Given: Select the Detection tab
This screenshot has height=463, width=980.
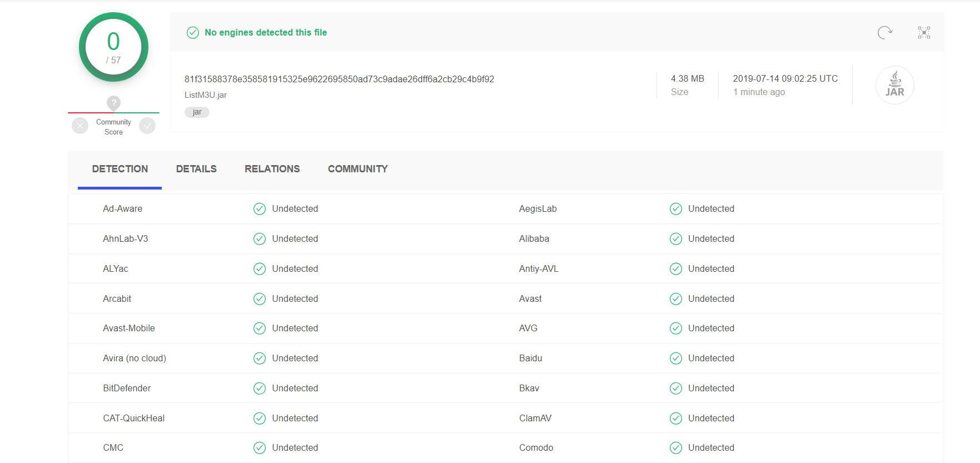Looking at the screenshot, I should (120, 169).
